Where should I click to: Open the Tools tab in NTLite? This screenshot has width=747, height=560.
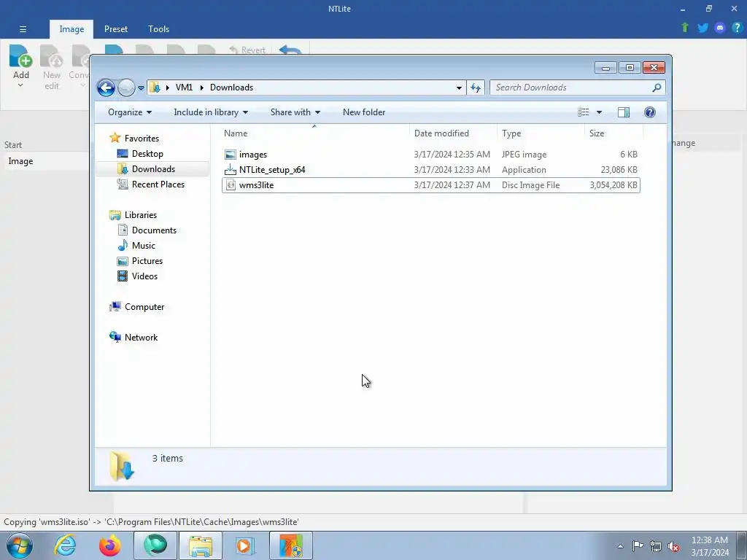tap(158, 29)
